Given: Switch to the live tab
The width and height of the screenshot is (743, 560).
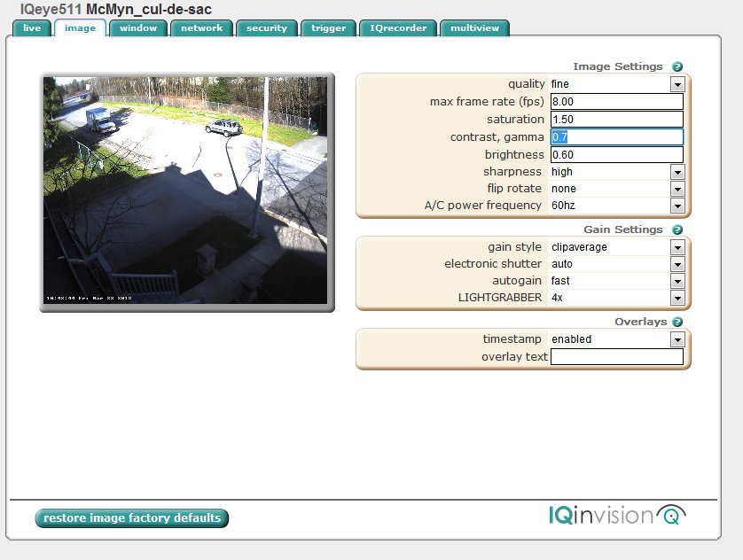Looking at the screenshot, I should tap(32, 28).
